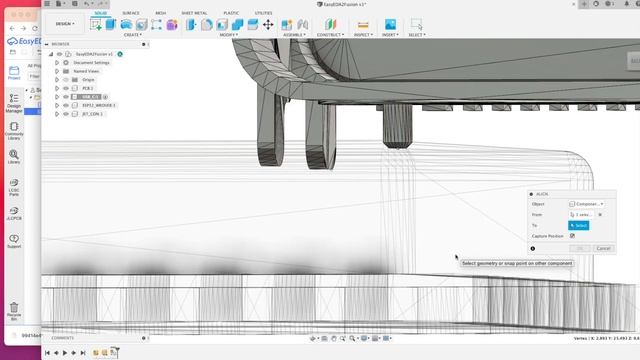This screenshot has height=360, width=640.
Task: Click the Undo arrow
Action: 87,4
